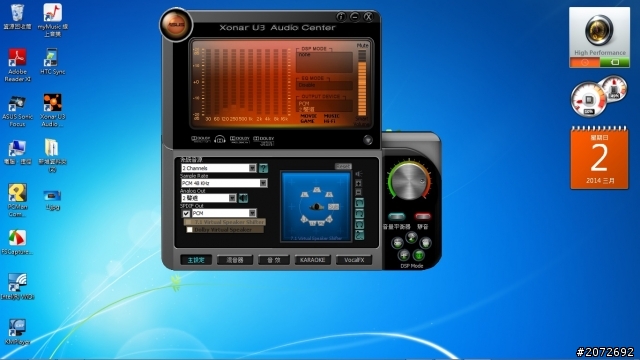This screenshot has width=640, height=360.
Task: Launch the HTC Sync shortcut
Action: (53, 61)
